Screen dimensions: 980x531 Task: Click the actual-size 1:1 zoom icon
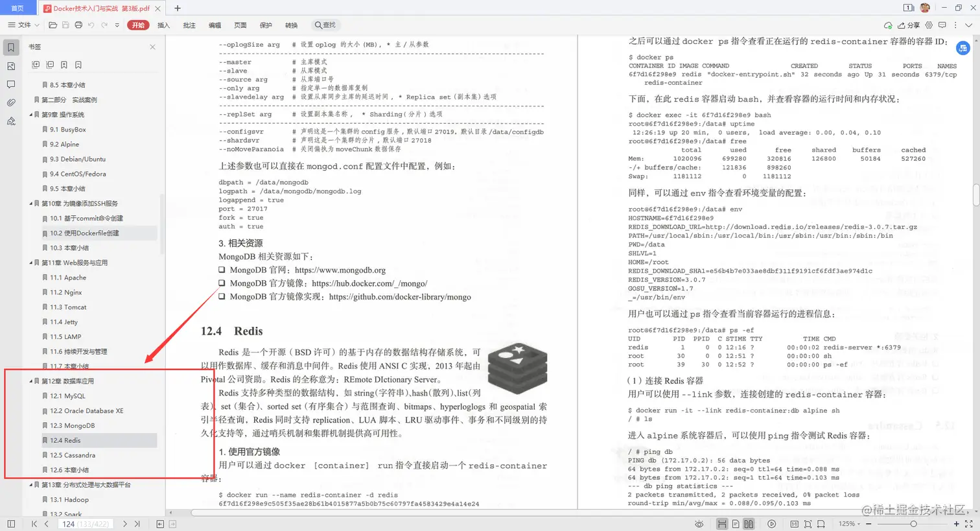click(795, 523)
